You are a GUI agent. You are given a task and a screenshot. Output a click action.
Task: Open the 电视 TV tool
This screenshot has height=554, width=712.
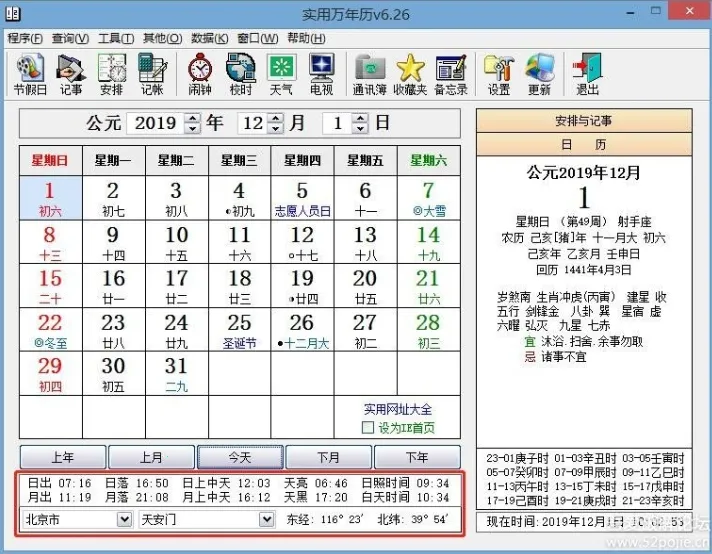coord(321,74)
